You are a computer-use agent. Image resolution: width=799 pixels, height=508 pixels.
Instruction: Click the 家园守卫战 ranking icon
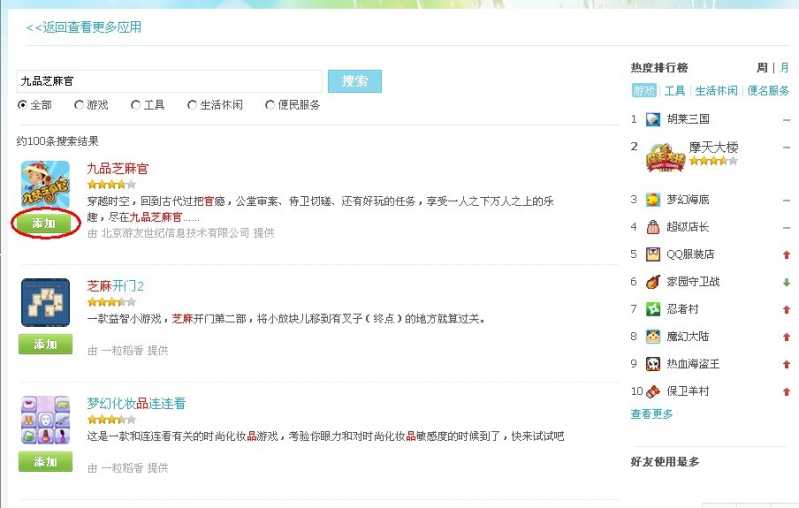[653, 281]
